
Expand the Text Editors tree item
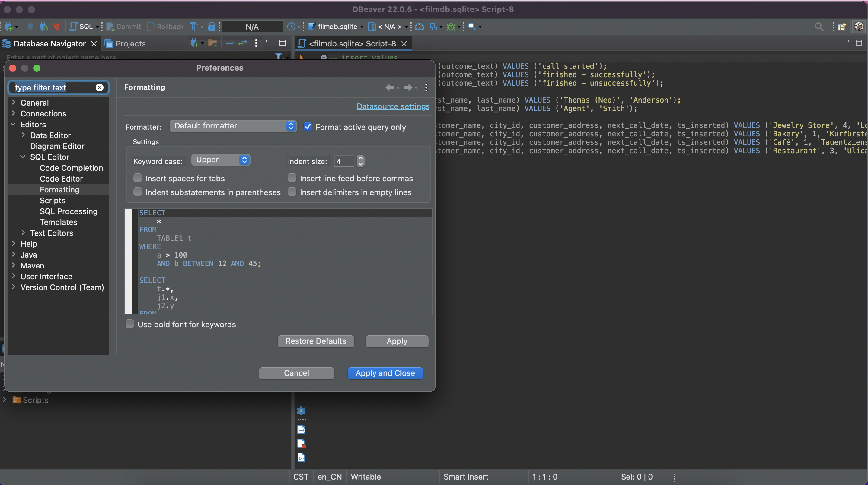(23, 233)
